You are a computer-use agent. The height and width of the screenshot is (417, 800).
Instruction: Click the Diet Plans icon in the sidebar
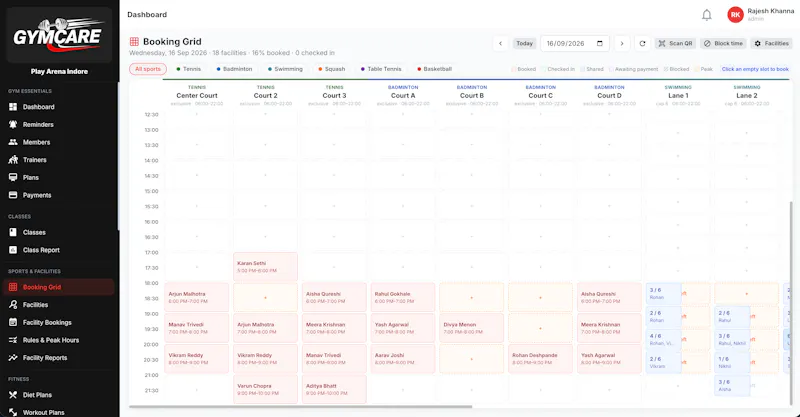(x=13, y=395)
